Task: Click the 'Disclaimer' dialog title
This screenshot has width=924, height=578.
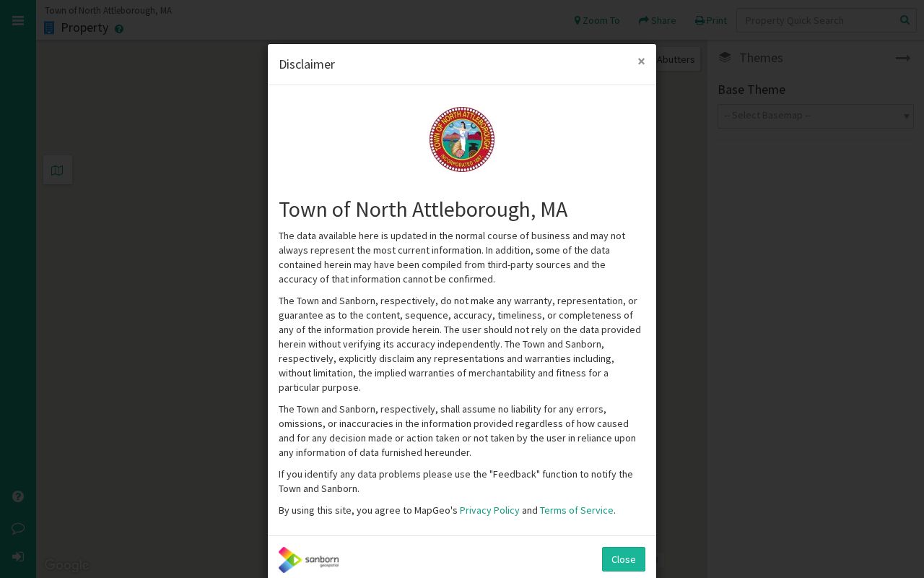Action: pos(307,64)
